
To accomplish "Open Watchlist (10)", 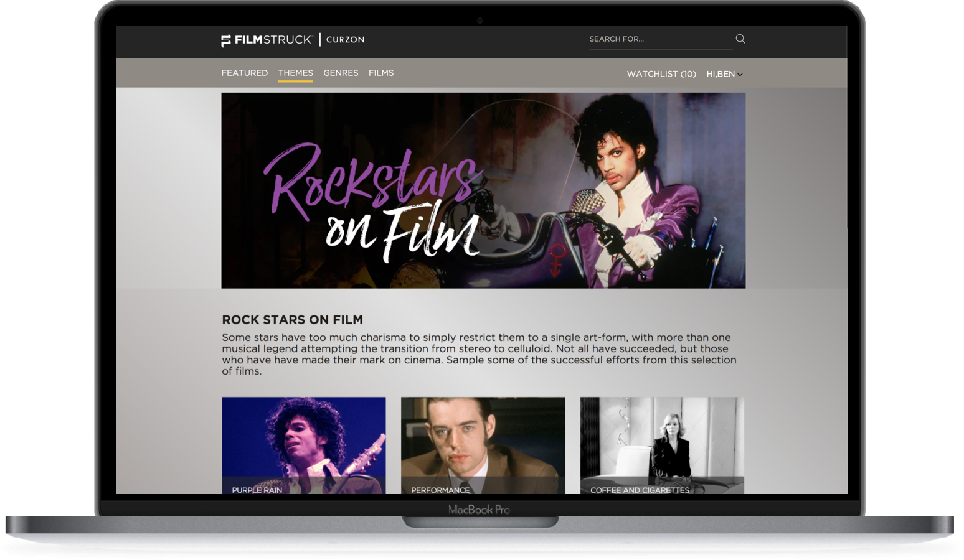I will pyautogui.click(x=661, y=74).
